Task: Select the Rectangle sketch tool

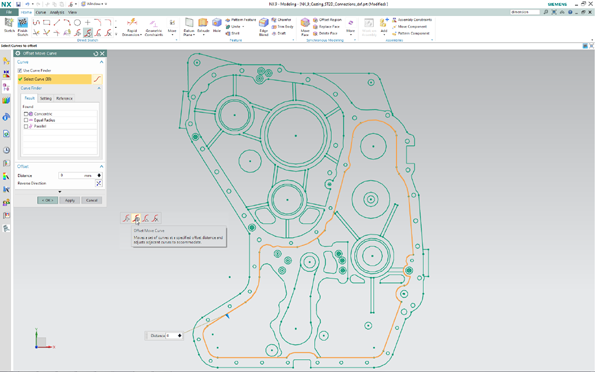Action: [x=46, y=23]
